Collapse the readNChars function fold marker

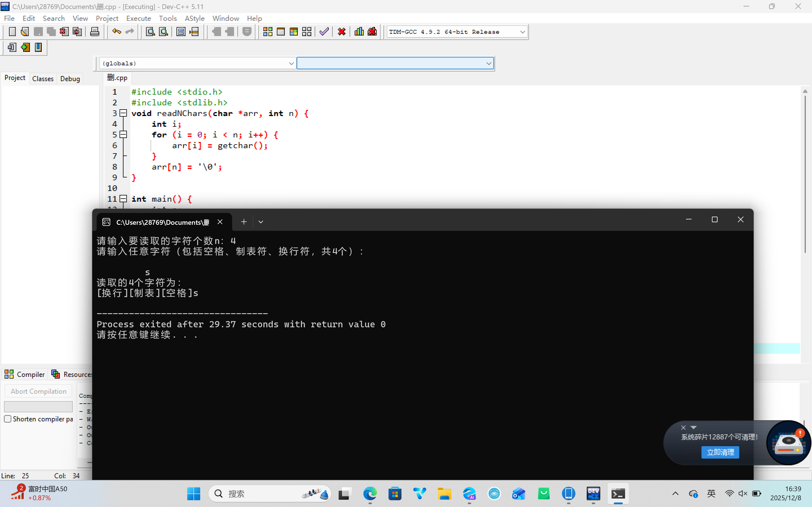coord(123,113)
